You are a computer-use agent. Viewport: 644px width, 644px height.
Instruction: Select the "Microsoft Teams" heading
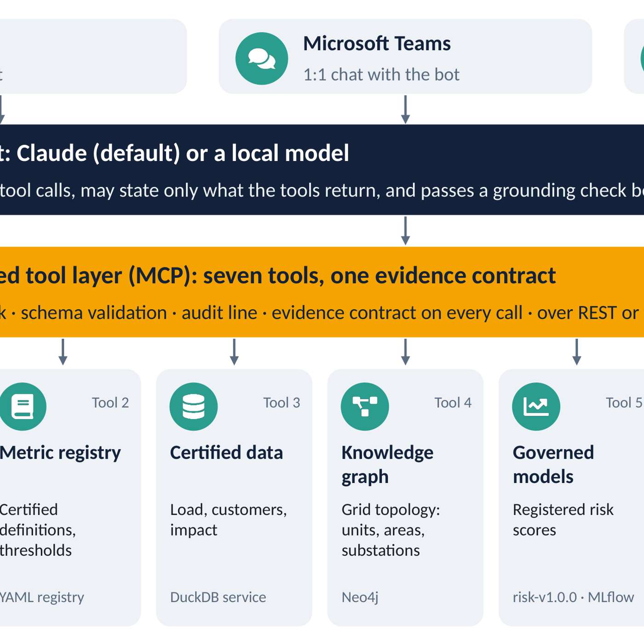click(377, 44)
